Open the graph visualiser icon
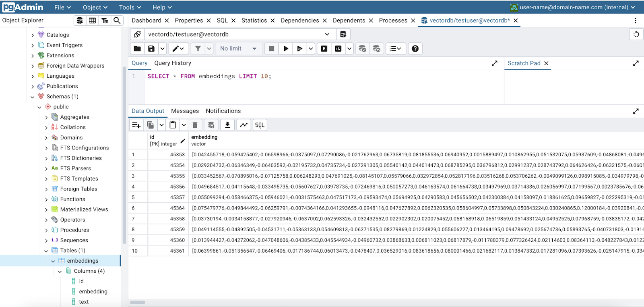 244,125
